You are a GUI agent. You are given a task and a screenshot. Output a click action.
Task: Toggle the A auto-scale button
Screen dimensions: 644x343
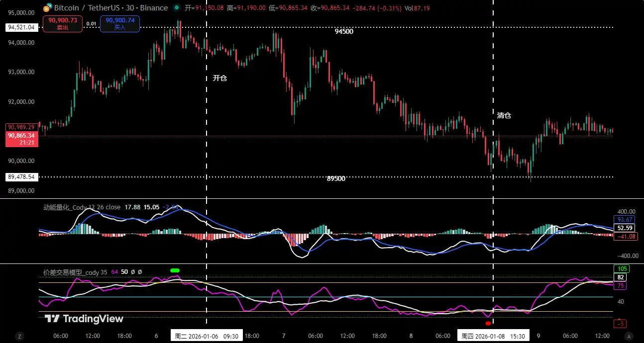click(629, 336)
